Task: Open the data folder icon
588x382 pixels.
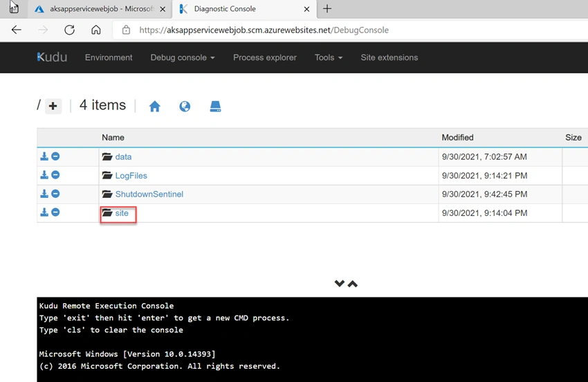Action: pyautogui.click(x=107, y=156)
